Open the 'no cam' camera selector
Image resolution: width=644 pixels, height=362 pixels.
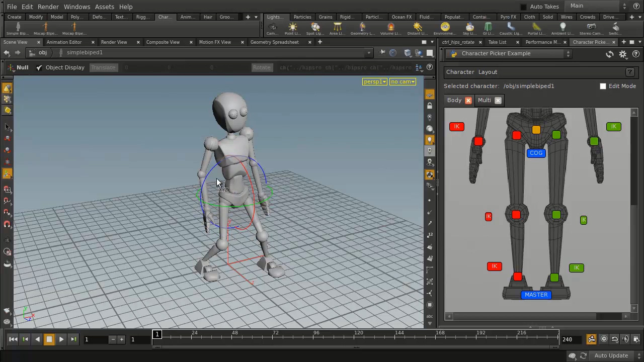click(x=402, y=81)
